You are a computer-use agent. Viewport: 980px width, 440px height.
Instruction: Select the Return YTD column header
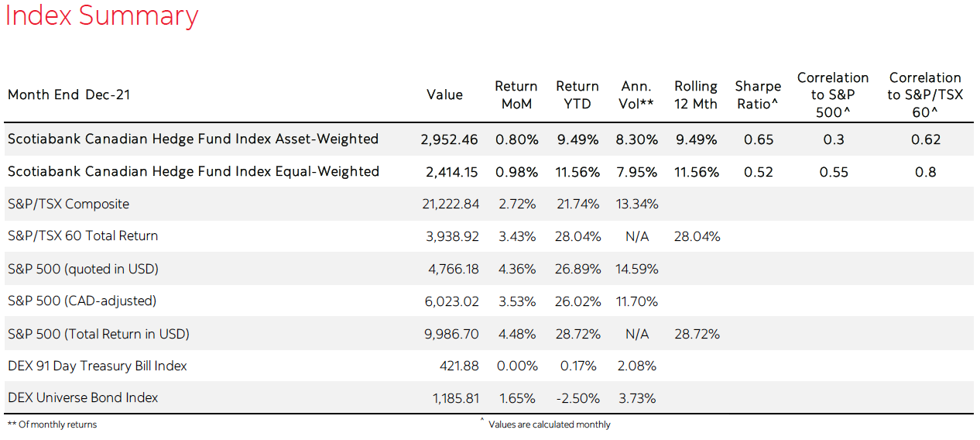[577, 95]
